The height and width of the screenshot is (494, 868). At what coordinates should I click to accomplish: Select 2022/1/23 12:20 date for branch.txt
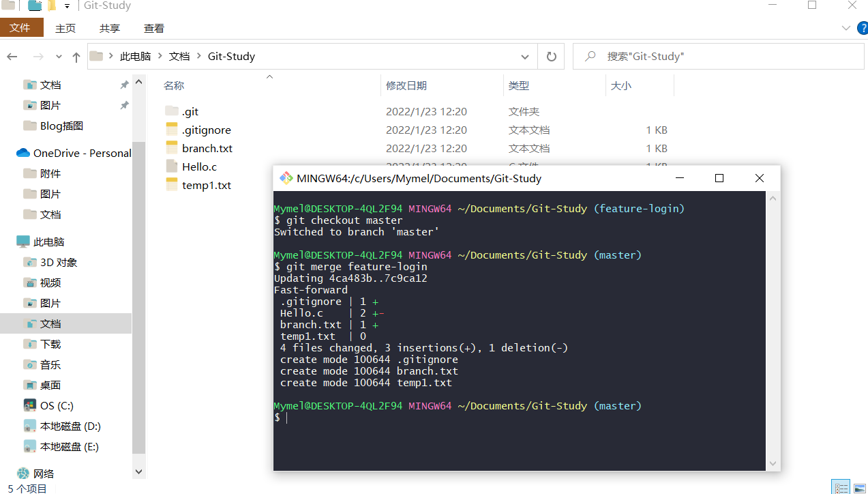[x=426, y=148]
